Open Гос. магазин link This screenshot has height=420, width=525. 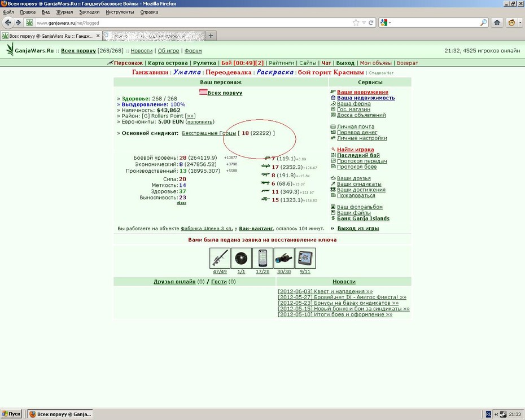click(353, 109)
